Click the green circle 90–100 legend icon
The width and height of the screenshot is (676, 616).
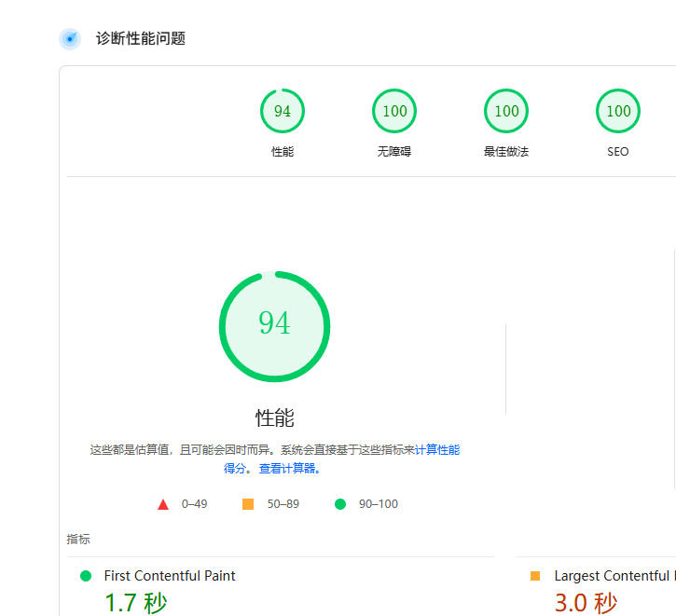[x=340, y=504]
